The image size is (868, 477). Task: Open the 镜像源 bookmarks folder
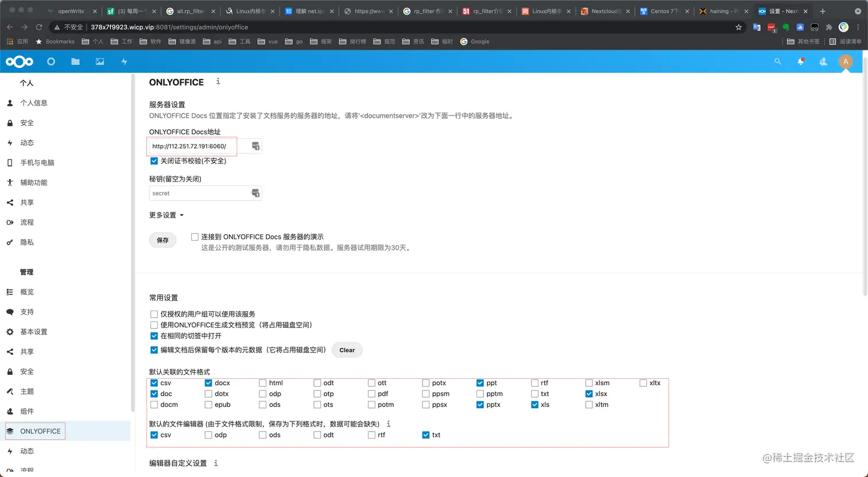pos(182,41)
